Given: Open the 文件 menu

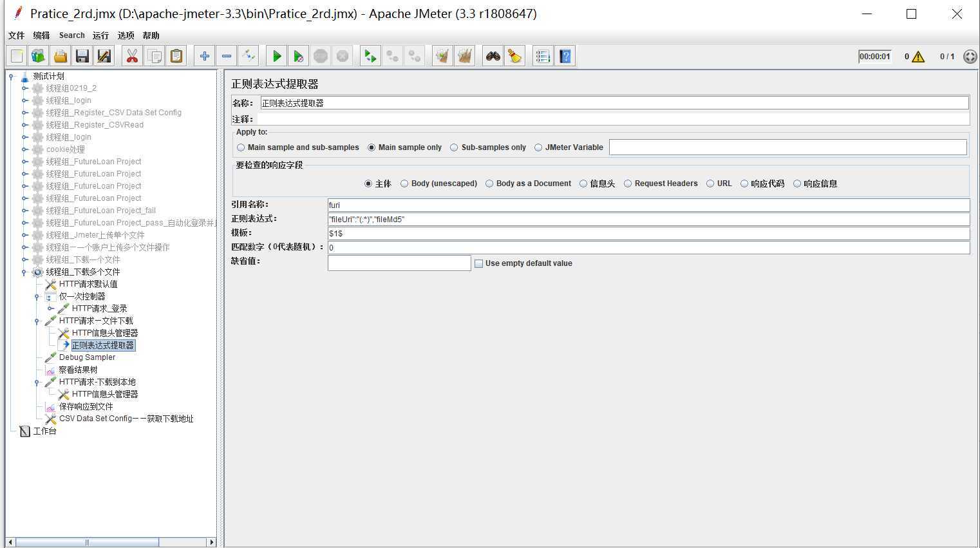Looking at the screenshot, I should [x=16, y=35].
